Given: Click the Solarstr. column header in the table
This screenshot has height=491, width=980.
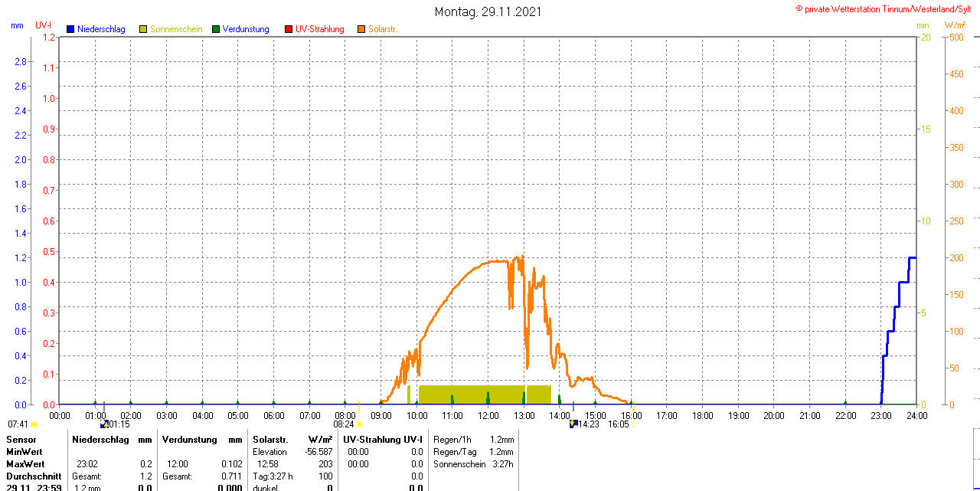Looking at the screenshot, I should pos(269,440).
